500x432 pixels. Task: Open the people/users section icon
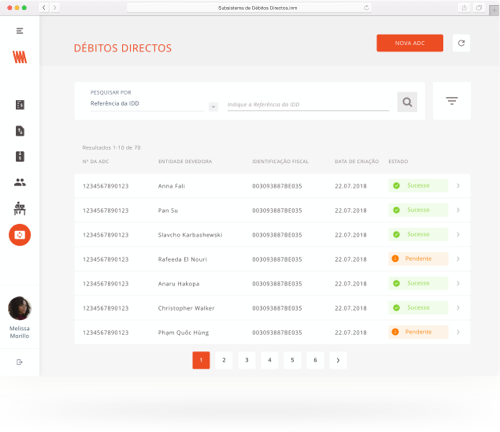click(x=20, y=182)
